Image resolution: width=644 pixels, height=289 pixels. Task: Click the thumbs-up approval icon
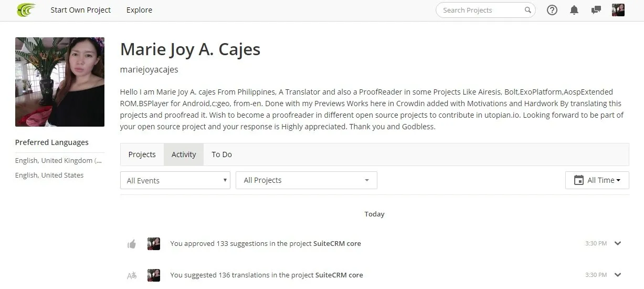[x=132, y=244]
